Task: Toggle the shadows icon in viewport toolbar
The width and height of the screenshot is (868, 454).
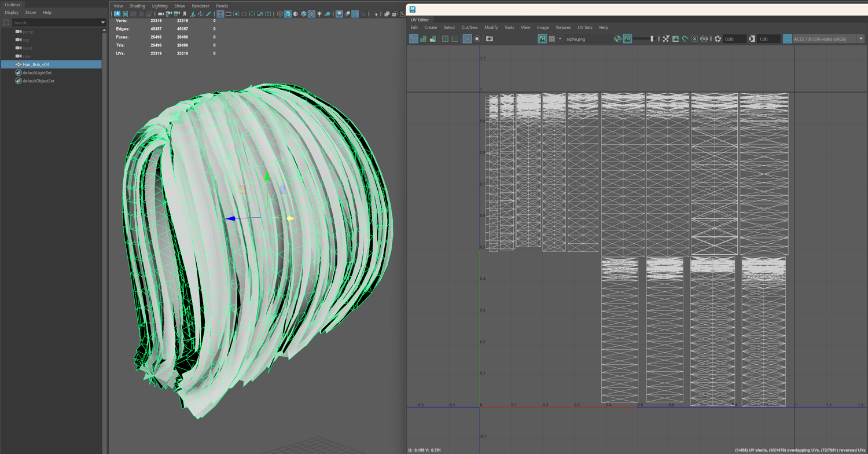Action: coord(328,14)
